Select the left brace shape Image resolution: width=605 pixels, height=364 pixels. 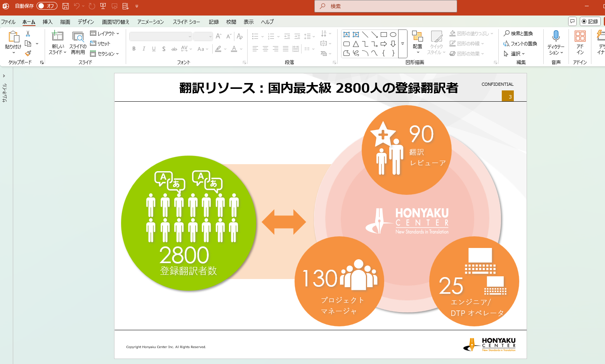[384, 53]
